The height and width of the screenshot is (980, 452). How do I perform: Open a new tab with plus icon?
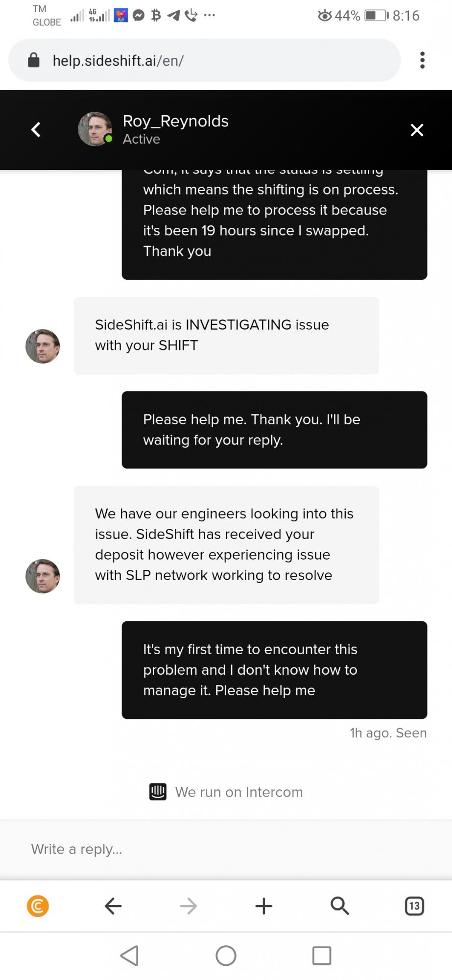tap(263, 906)
